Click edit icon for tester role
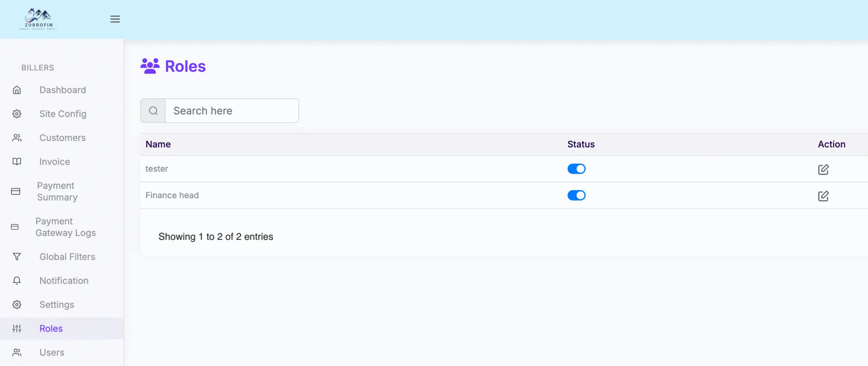The width and height of the screenshot is (868, 366). click(x=823, y=169)
